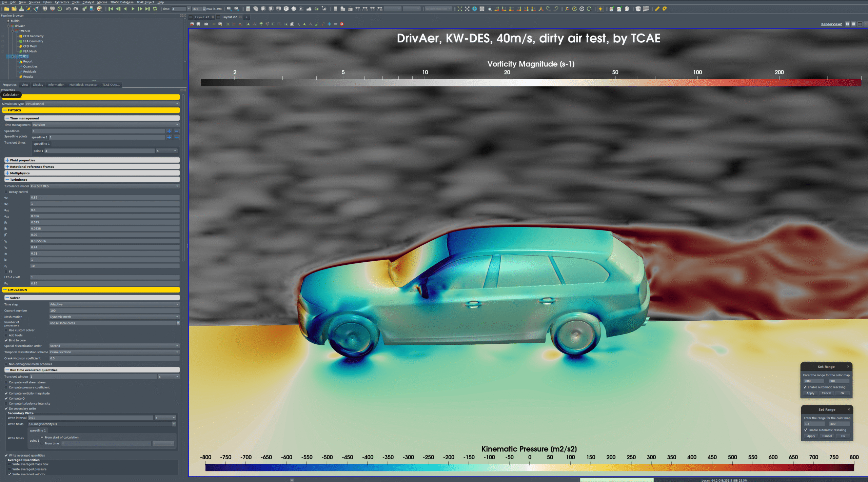Enable Compute wall shear stress checkbox
This screenshot has width=868, height=482.
[6, 382]
